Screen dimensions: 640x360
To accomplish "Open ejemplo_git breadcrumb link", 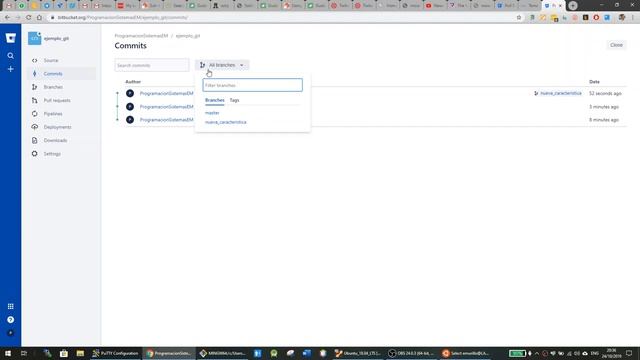I will 188,36.
